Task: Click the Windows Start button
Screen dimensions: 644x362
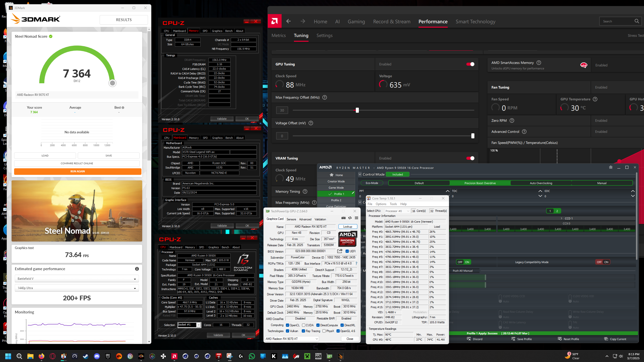Action: [x=8, y=356]
